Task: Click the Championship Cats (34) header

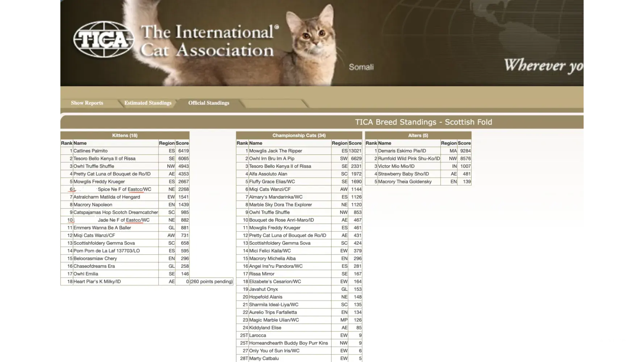Action: pyautogui.click(x=299, y=135)
